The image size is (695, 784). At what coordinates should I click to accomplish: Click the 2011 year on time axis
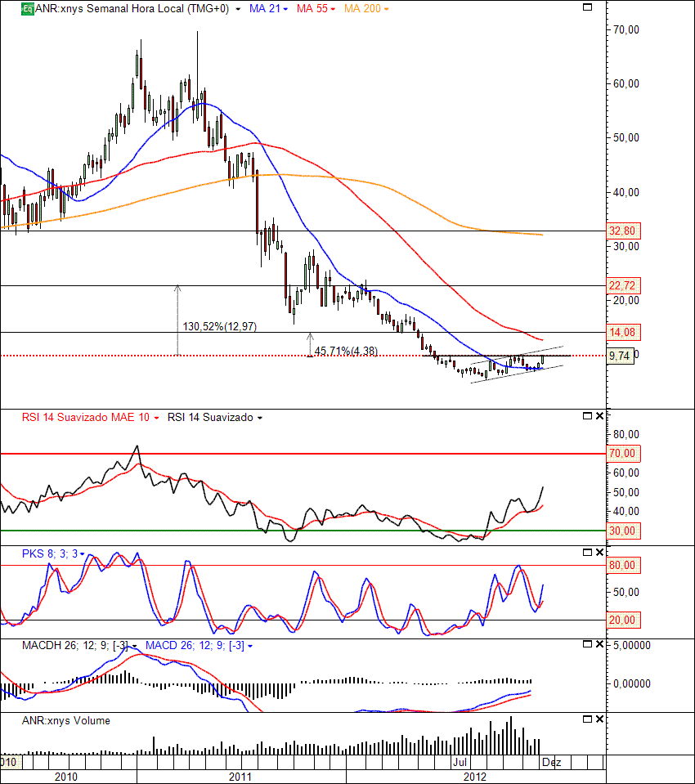click(240, 777)
